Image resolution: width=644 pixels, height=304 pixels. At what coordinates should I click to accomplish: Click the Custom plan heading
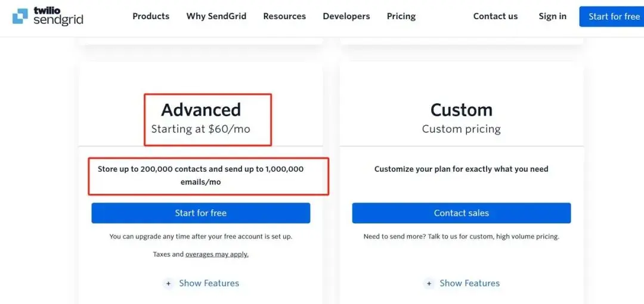click(x=461, y=110)
